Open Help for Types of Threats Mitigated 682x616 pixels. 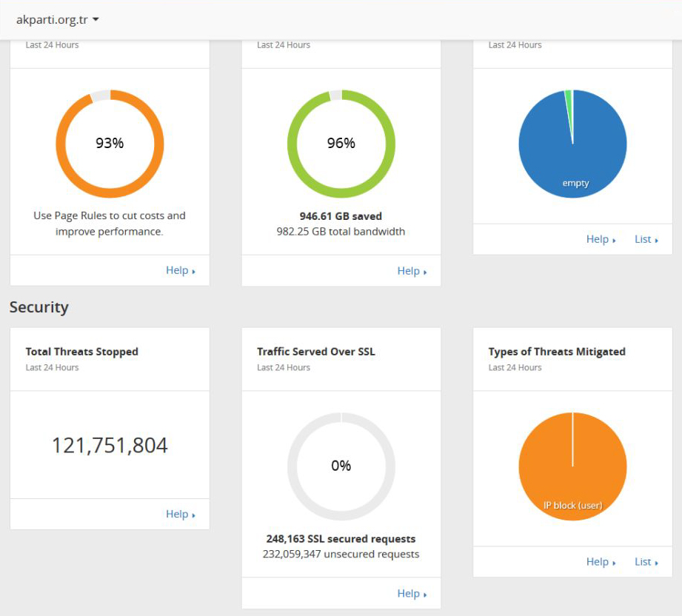click(601, 562)
